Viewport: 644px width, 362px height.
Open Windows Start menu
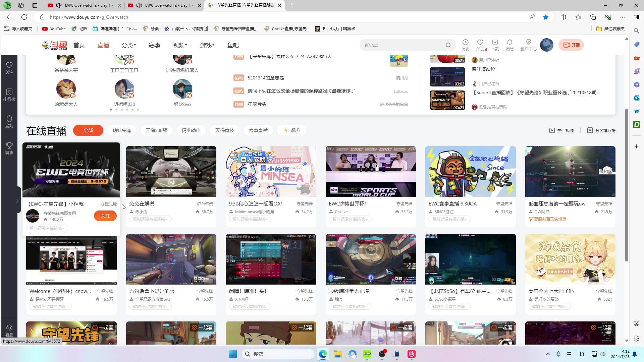(x=233, y=354)
